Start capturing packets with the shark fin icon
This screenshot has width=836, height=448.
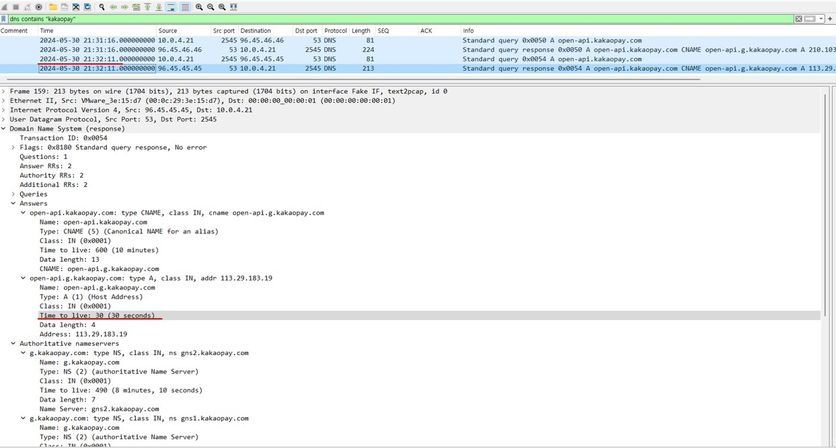(4, 7)
